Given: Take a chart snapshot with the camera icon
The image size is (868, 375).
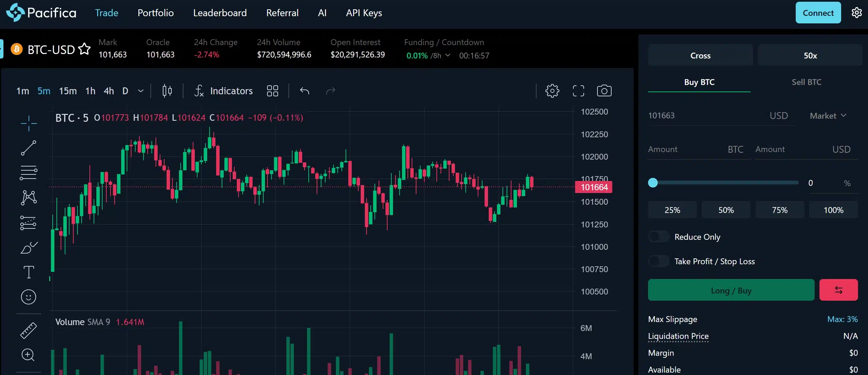Looking at the screenshot, I should 603,90.
